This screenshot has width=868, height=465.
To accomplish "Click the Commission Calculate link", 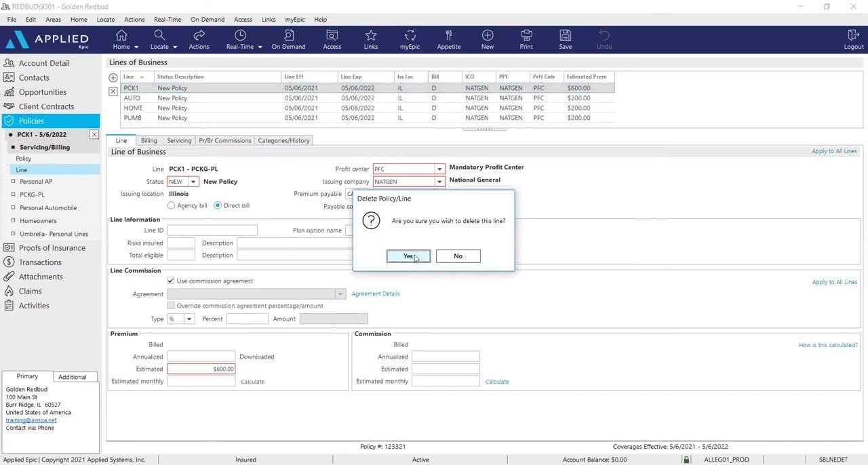I will [497, 382].
